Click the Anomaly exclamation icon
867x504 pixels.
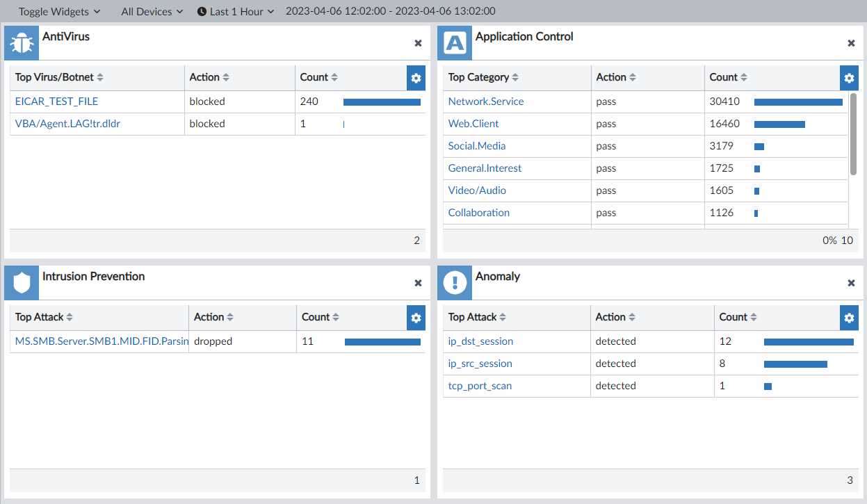point(454,282)
